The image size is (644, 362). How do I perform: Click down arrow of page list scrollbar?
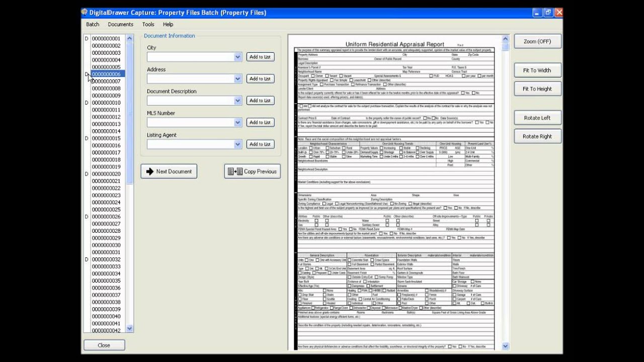click(130, 328)
